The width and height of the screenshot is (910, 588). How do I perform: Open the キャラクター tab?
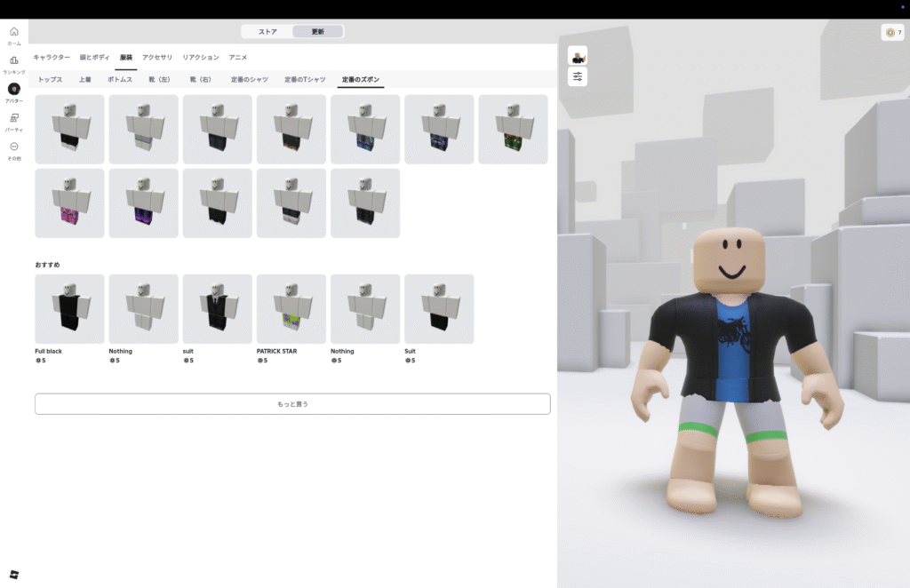tap(52, 57)
